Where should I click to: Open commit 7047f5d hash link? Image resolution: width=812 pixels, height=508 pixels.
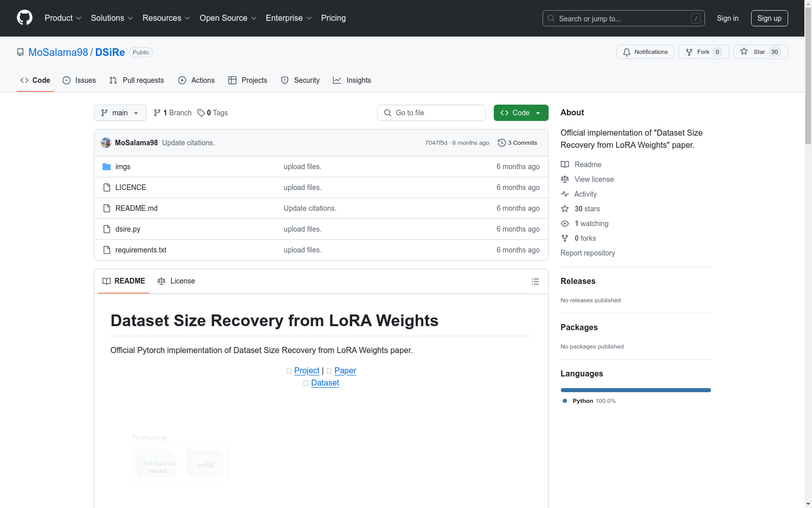[436, 143]
